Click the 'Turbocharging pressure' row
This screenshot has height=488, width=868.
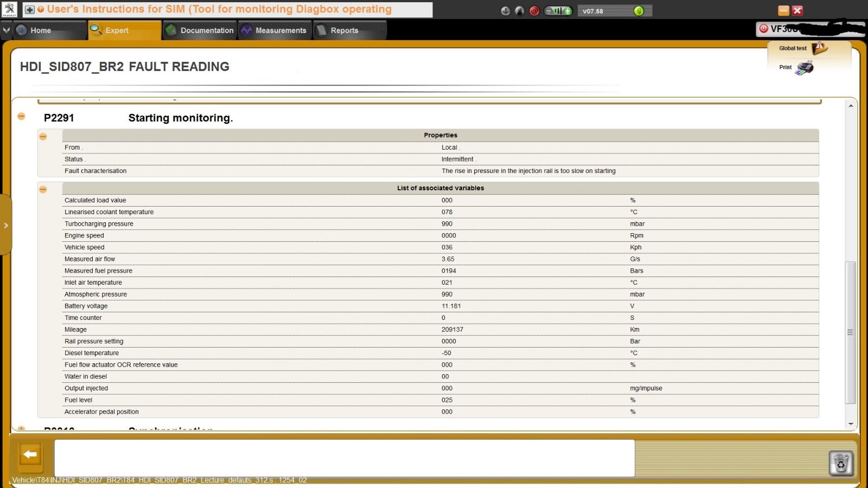441,224
